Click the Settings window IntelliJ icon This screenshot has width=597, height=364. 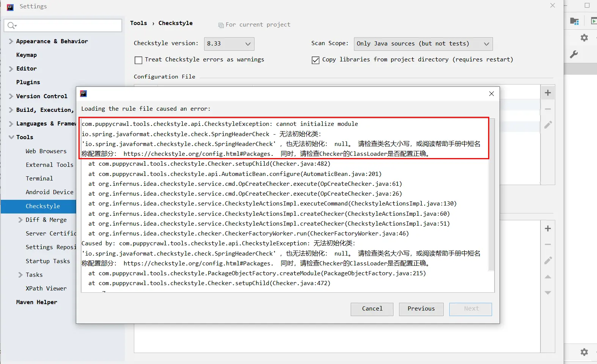tap(10, 7)
